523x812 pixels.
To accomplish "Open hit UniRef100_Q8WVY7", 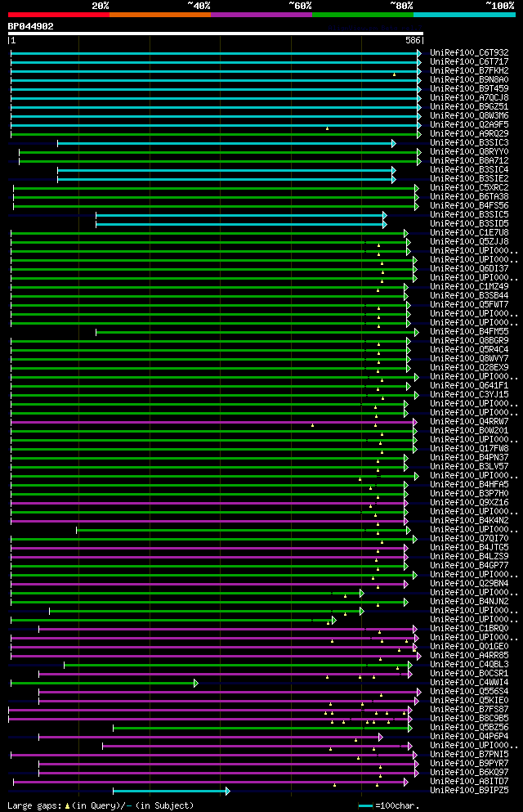I will tap(469, 358).
